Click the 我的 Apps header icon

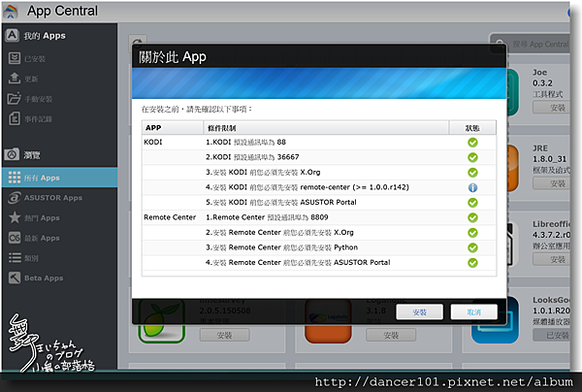[12, 35]
